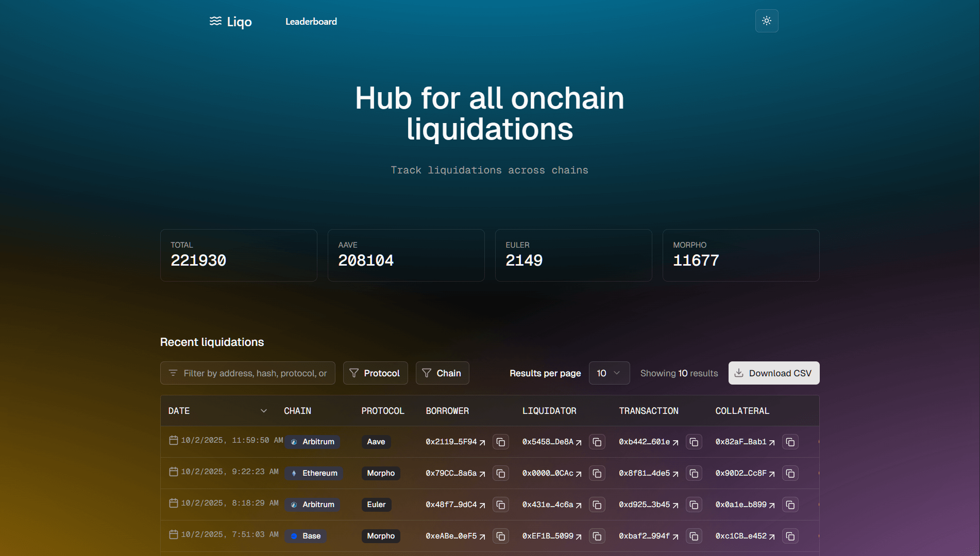Image resolution: width=980 pixels, height=556 pixels.
Task: Open the Chain filter dropdown
Action: coord(442,373)
